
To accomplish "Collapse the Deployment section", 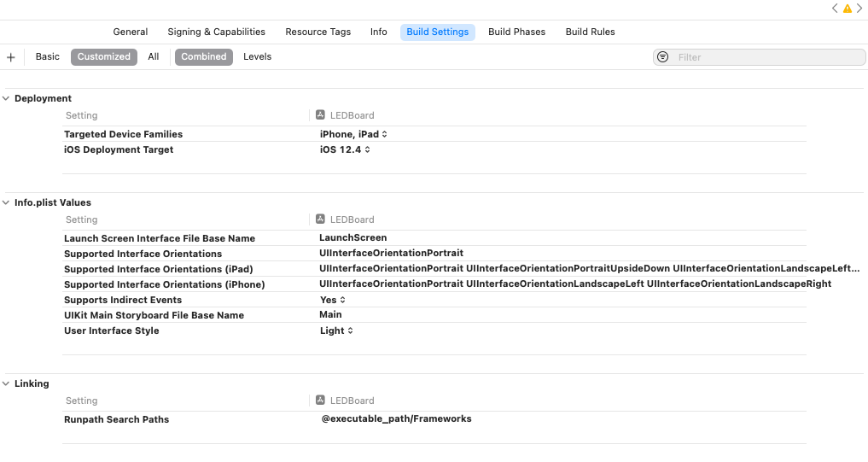I will pos(6,98).
